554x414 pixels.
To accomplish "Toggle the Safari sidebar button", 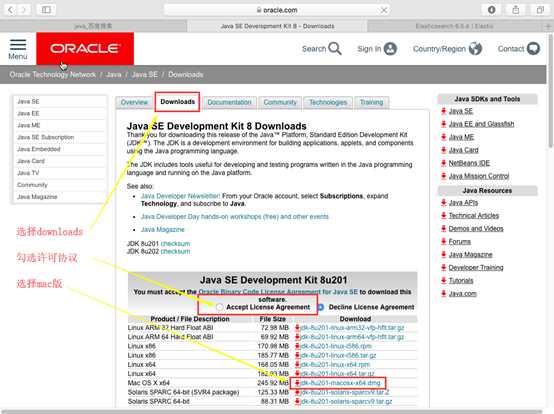I will coord(46,10).
